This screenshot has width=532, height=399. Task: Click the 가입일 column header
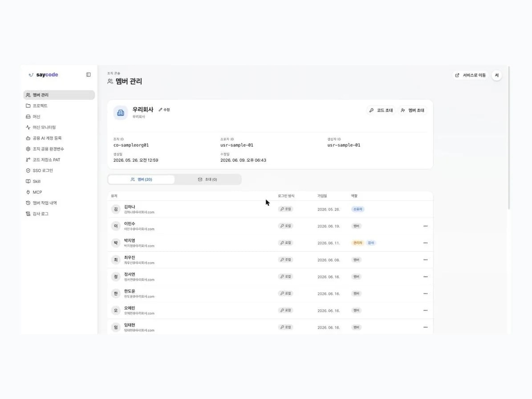tap(322, 196)
